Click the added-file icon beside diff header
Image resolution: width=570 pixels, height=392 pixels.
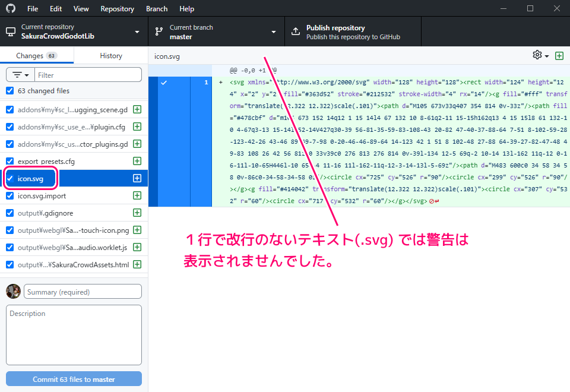[559, 56]
